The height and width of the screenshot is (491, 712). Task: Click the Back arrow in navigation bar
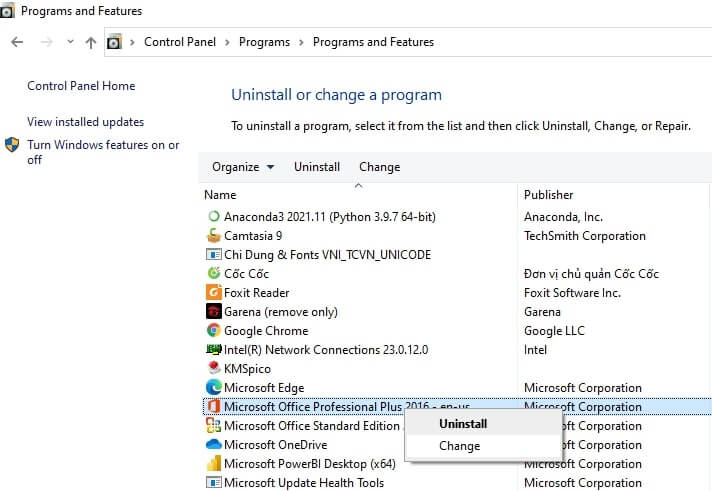click(x=17, y=42)
